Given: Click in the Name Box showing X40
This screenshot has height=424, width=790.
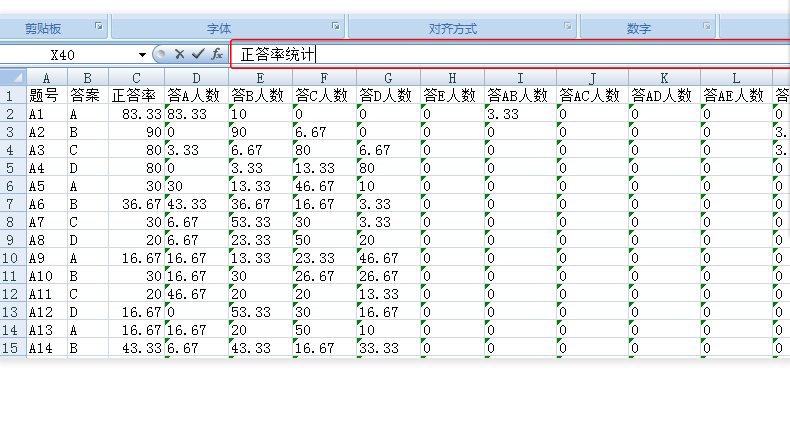Looking at the screenshot, I should click(70, 54).
